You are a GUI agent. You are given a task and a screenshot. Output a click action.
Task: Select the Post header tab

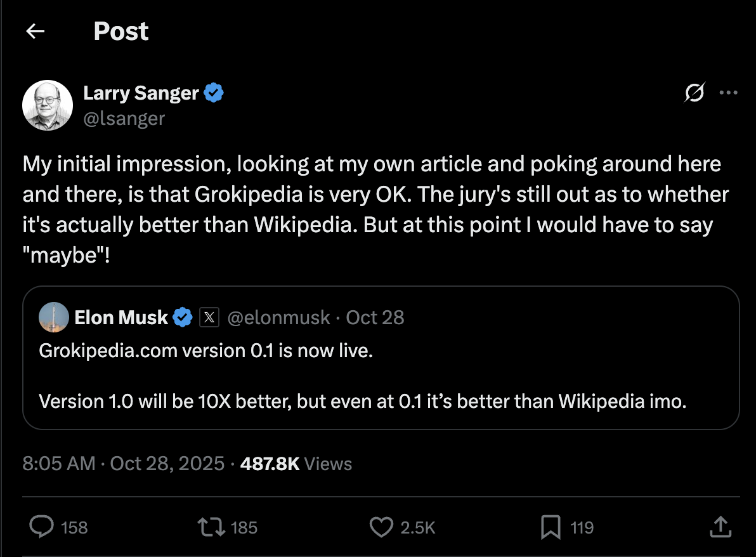[121, 30]
